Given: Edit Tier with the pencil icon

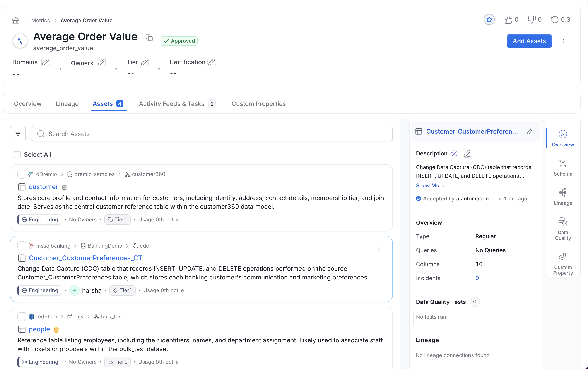Looking at the screenshot, I should pyautogui.click(x=144, y=62).
